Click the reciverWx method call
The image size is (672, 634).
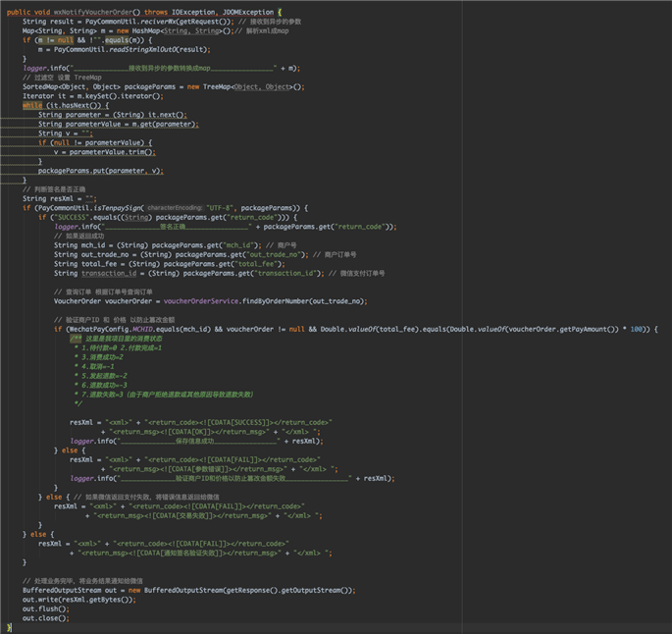pos(158,22)
